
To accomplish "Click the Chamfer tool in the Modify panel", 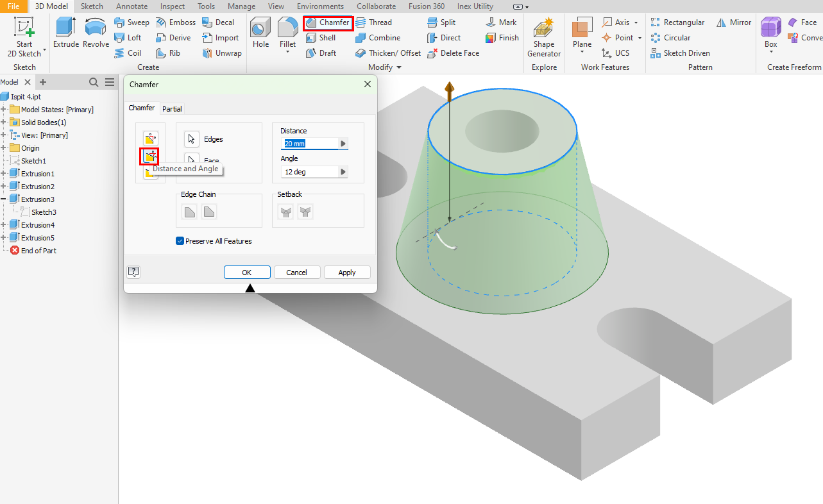I will pos(328,22).
